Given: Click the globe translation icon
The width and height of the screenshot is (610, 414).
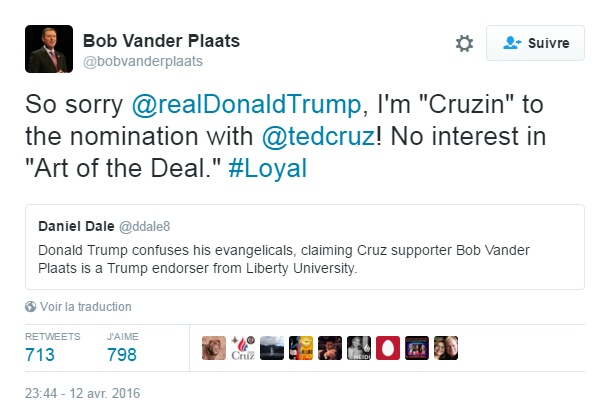Looking at the screenshot, I should point(30,307).
